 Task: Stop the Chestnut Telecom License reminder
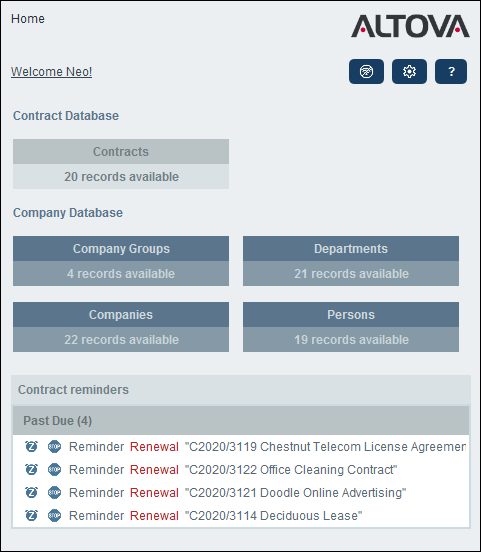54,446
